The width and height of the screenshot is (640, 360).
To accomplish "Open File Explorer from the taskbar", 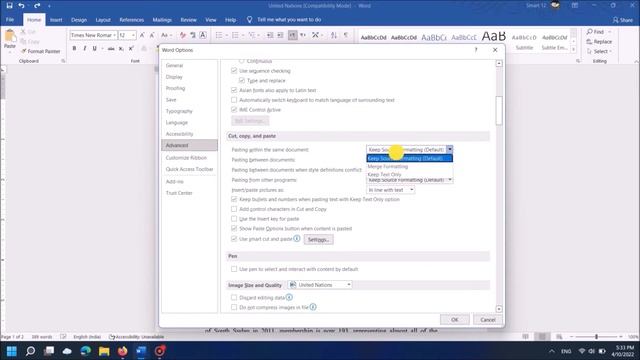I will pos(104,351).
